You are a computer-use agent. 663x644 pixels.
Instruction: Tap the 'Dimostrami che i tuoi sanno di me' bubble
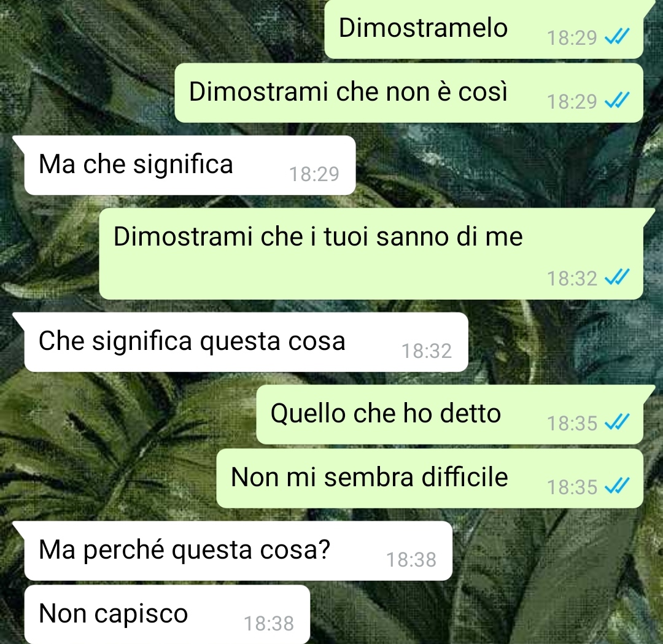[371, 254]
